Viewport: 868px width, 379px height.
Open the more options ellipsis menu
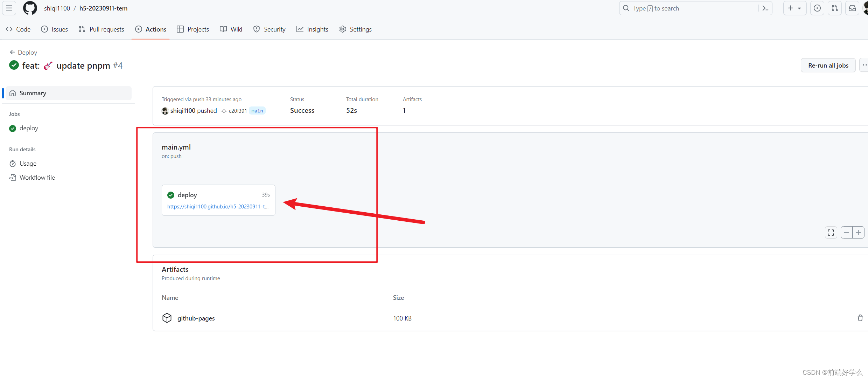click(864, 65)
